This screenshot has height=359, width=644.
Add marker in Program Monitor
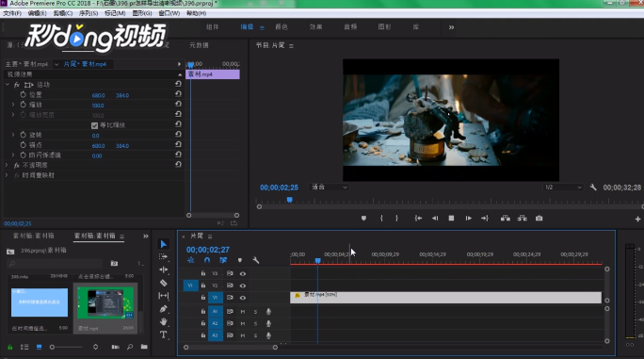pyautogui.click(x=363, y=219)
